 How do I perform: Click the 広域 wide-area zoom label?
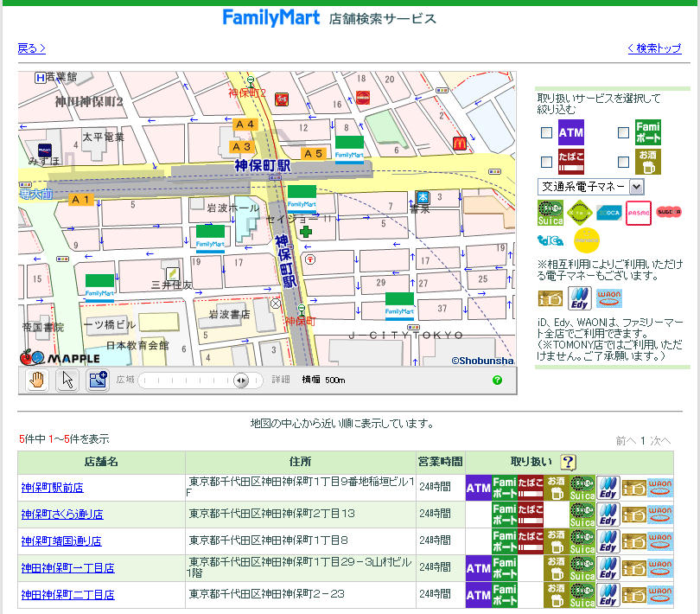(125, 380)
